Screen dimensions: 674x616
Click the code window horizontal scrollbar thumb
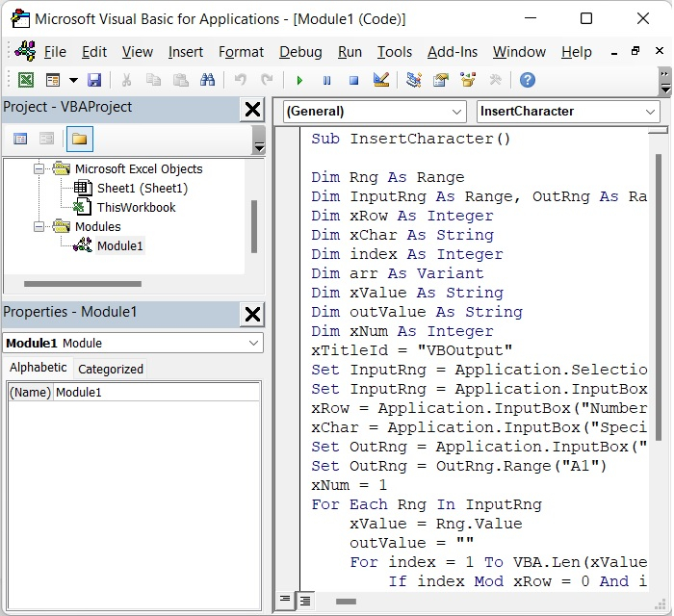(x=345, y=602)
